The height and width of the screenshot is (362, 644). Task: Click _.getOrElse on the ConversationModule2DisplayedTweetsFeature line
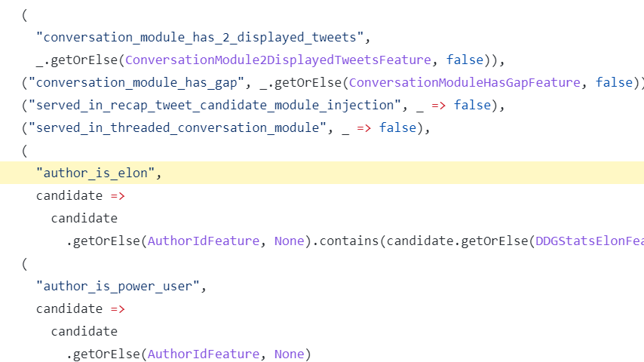pyautogui.click(x=77, y=60)
